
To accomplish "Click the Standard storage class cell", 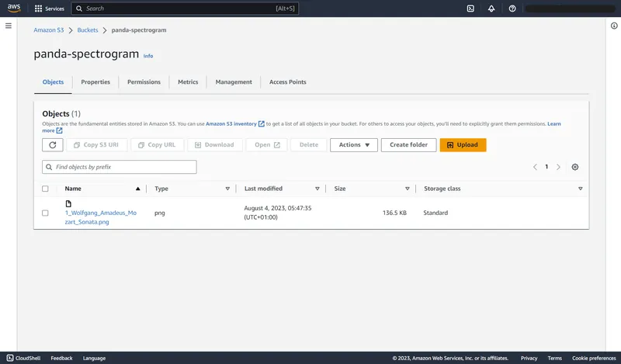I will (435, 213).
